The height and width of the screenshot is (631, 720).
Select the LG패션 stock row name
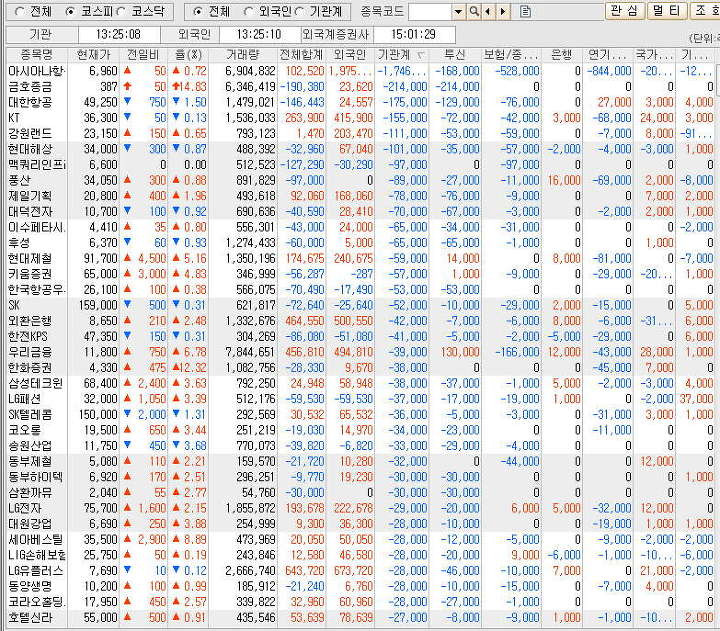pos(25,399)
